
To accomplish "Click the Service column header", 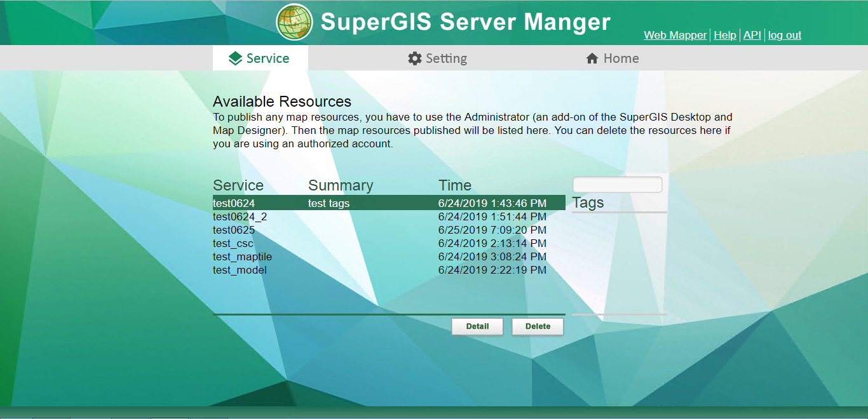I will click(x=238, y=185).
